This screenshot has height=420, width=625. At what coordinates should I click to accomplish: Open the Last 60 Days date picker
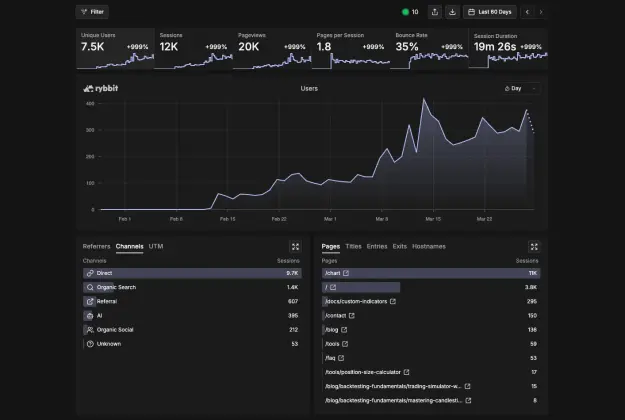point(489,12)
